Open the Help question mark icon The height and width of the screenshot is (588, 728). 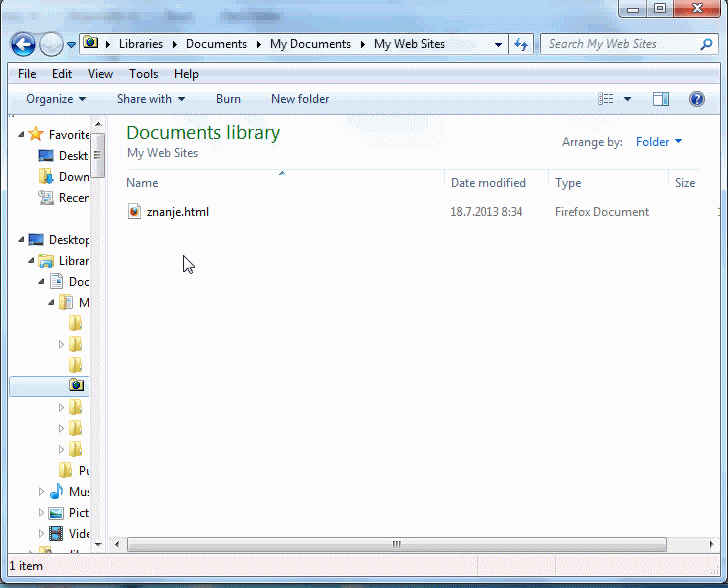[697, 99]
